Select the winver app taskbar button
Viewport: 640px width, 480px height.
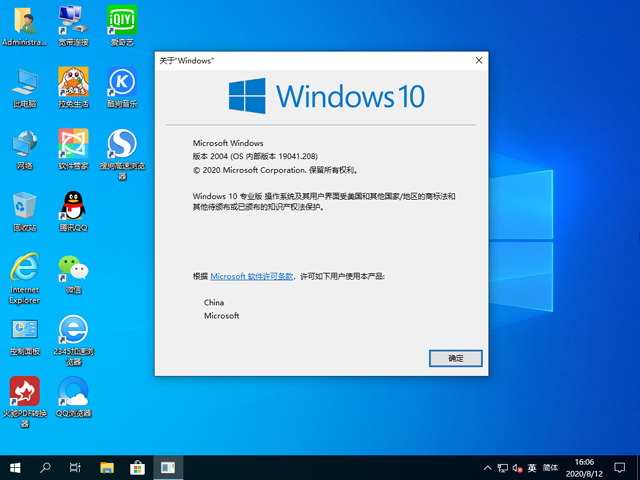click(168, 468)
